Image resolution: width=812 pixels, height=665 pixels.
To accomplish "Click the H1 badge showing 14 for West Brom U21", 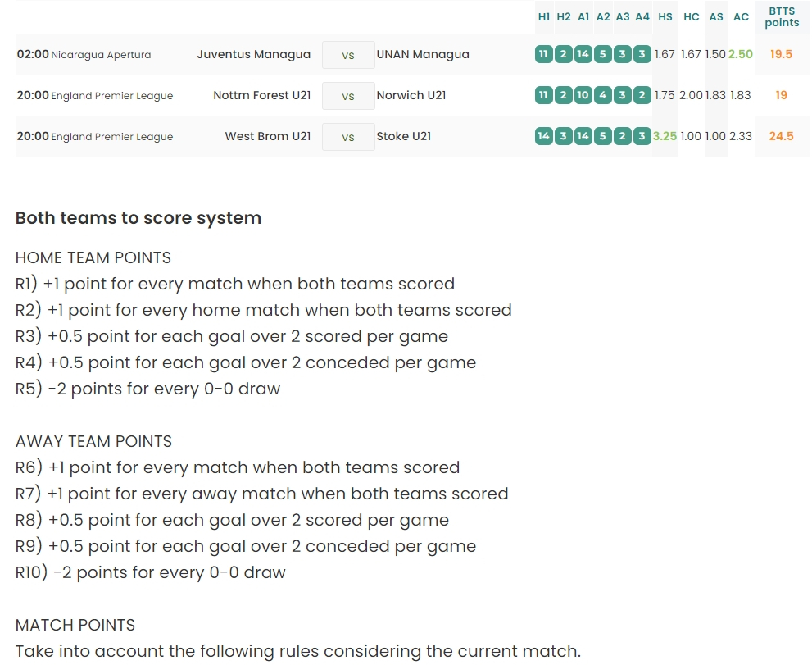I will [543, 137].
